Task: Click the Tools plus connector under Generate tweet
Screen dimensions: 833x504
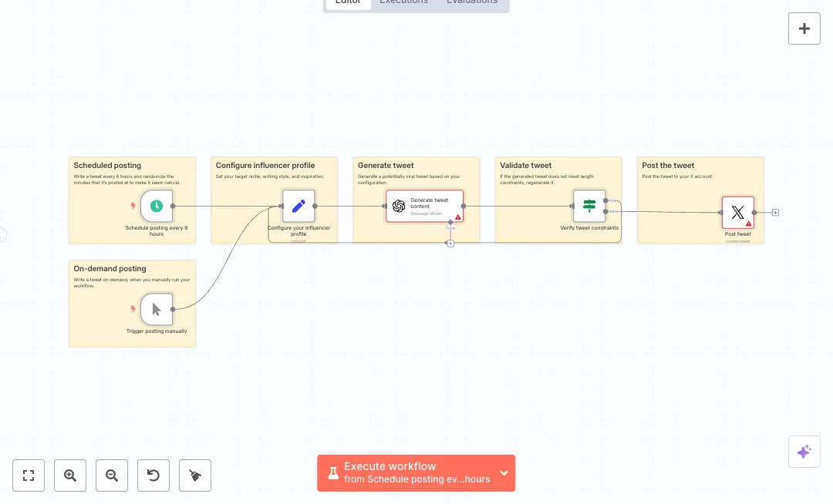Action: (450, 244)
